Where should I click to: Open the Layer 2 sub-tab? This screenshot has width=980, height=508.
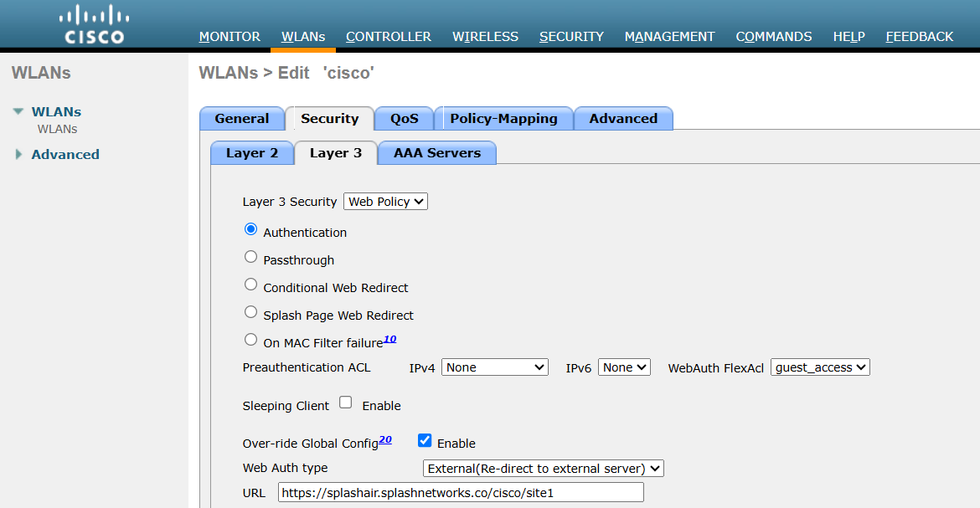252,153
